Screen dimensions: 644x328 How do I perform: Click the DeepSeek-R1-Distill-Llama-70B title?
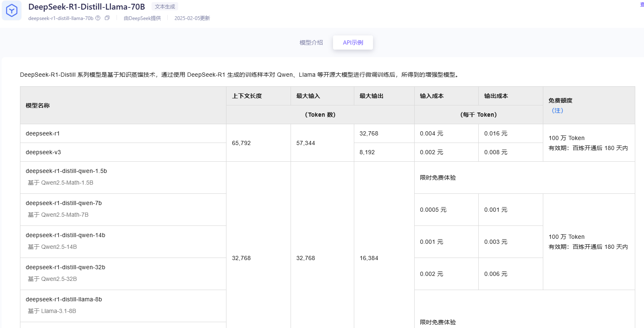click(87, 7)
